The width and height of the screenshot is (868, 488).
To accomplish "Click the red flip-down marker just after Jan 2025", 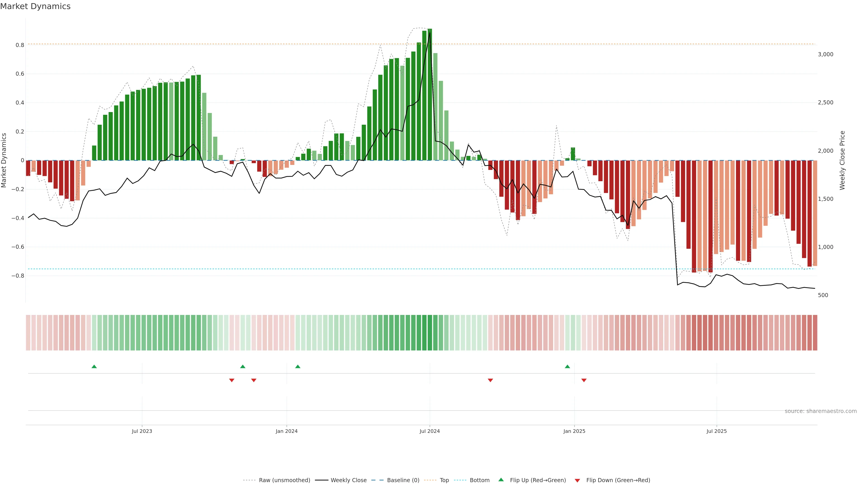I will (584, 380).
